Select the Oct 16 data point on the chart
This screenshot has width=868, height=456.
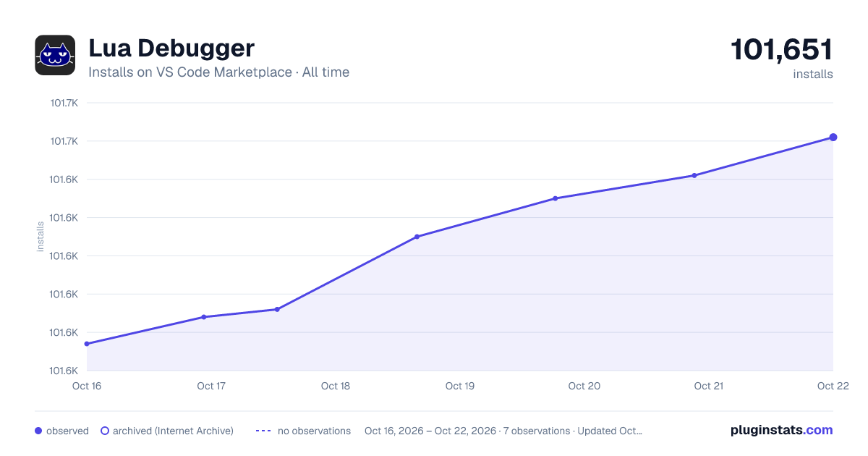click(87, 344)
